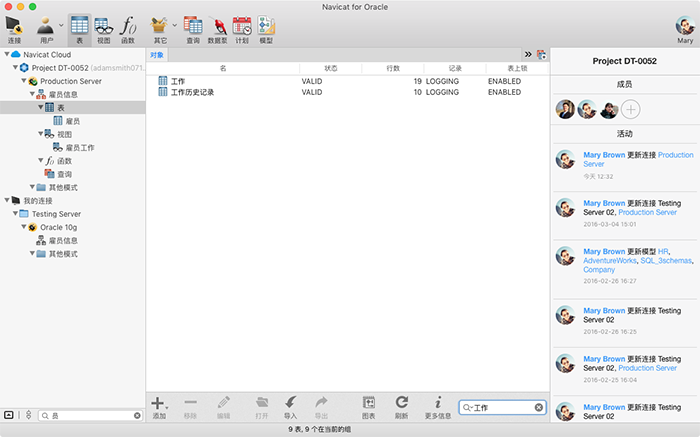The image size is (700, 437).
Task: Collapse the Production Server tree node
Action: point(24,81)
